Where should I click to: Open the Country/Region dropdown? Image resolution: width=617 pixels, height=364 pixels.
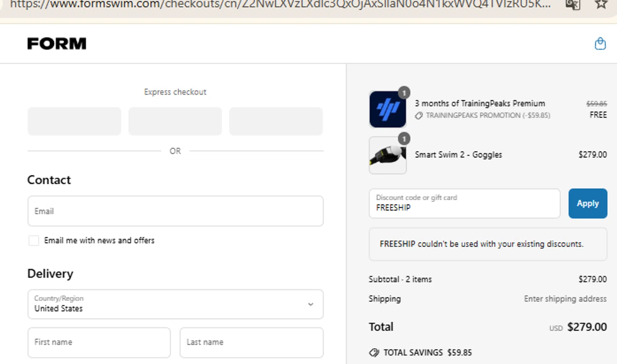pyautogui.click(x=175, y=304)
